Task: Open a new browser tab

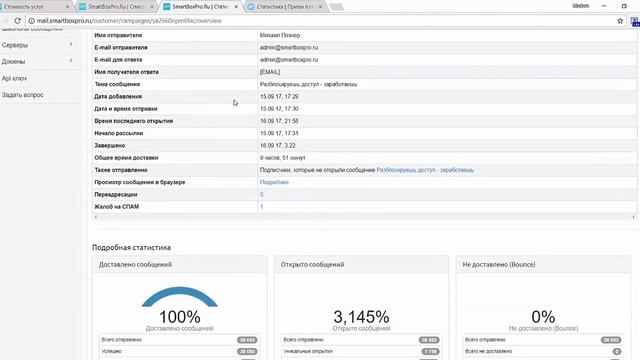Action: (336, 7)
